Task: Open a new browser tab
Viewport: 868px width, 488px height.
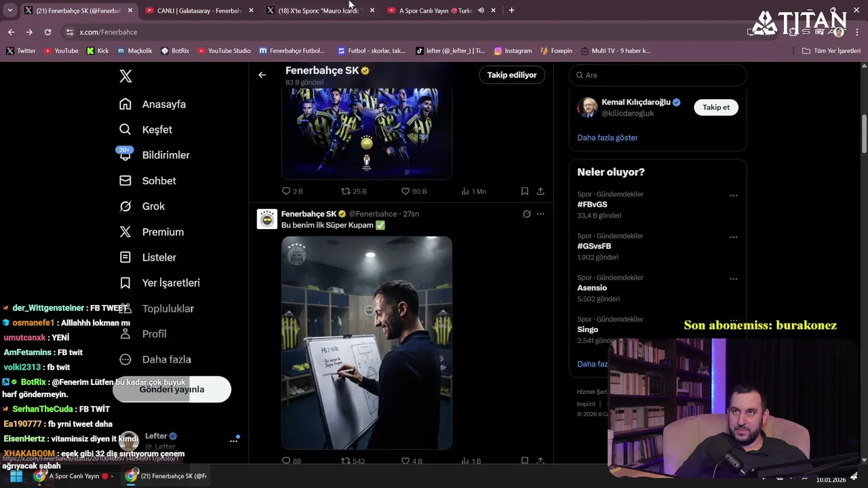Action: (x=511, y=10)
